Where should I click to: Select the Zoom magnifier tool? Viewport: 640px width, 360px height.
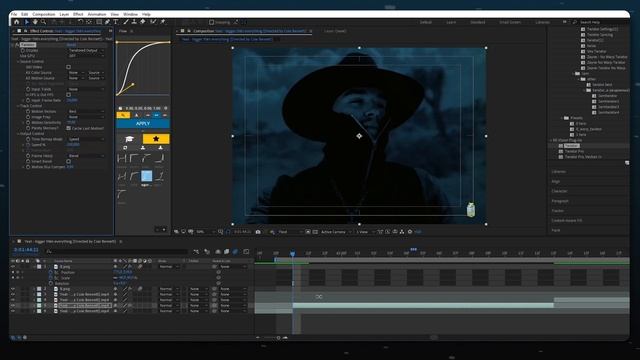pos(43,22)
